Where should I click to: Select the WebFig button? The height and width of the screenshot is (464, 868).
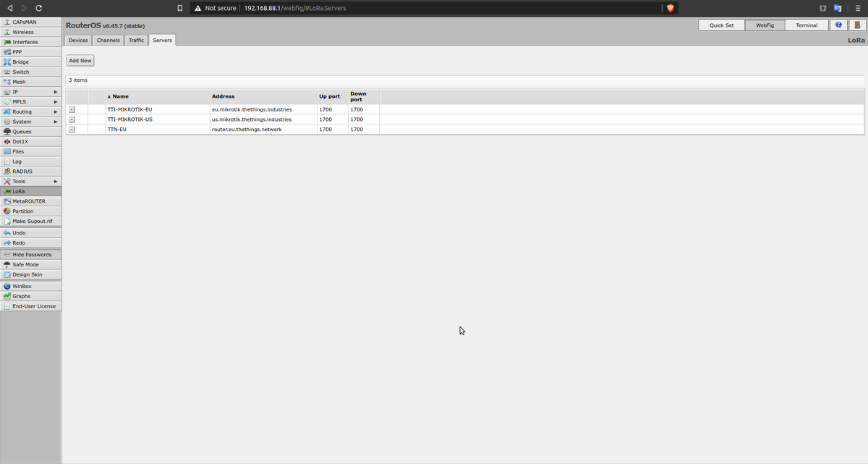(x=765, y=25)
